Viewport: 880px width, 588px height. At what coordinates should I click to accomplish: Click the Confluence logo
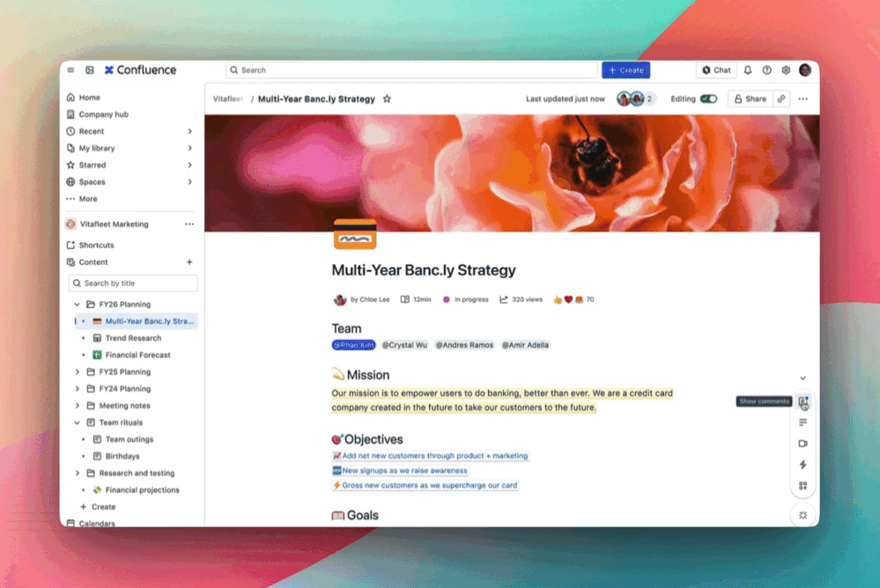[x=140, y=70]
